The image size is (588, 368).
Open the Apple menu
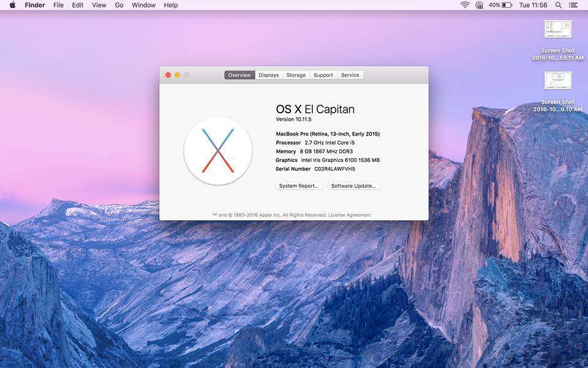click(12, 6)
